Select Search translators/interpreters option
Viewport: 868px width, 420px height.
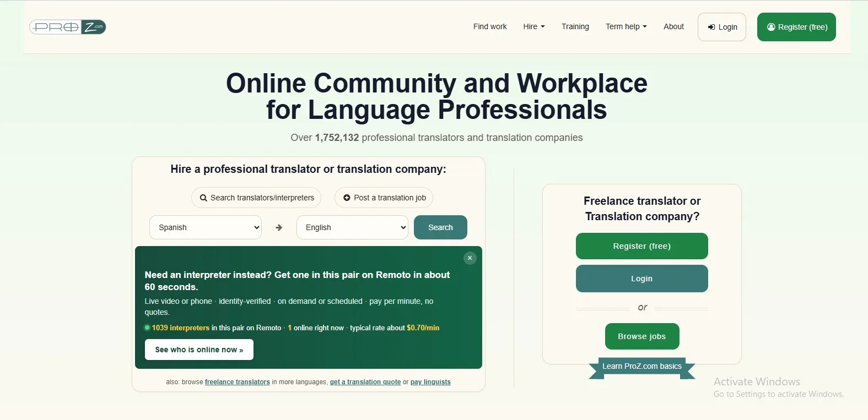(x=256, y=198)
